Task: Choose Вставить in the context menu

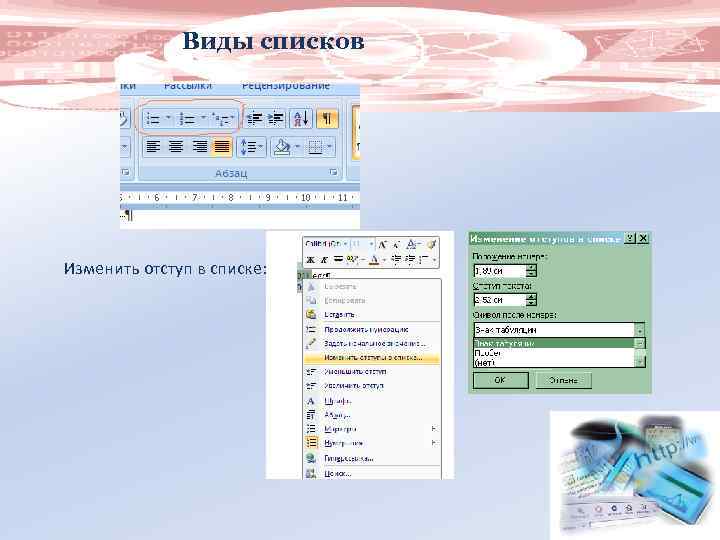Action: pos(372,315)
